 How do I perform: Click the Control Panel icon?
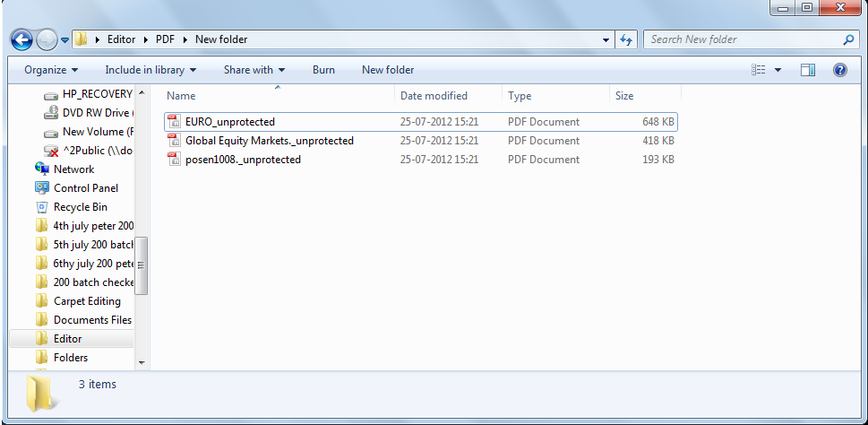pos(41,187)
